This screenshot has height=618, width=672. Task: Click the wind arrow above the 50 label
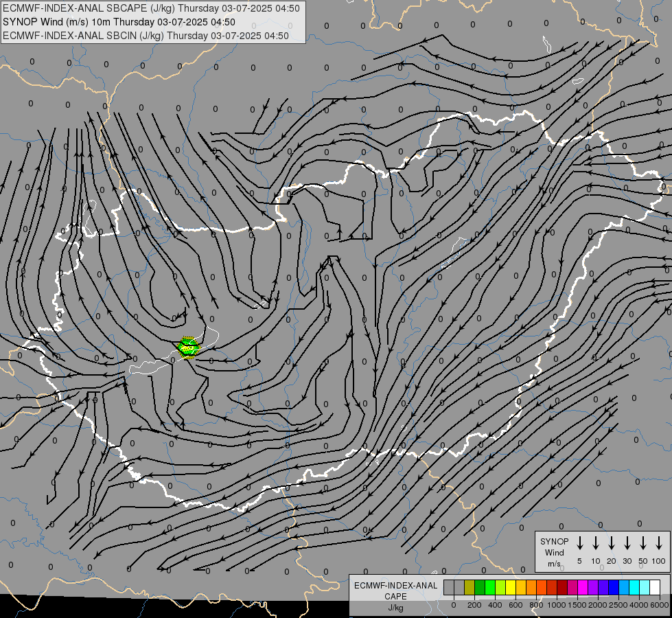coord(643,543)
